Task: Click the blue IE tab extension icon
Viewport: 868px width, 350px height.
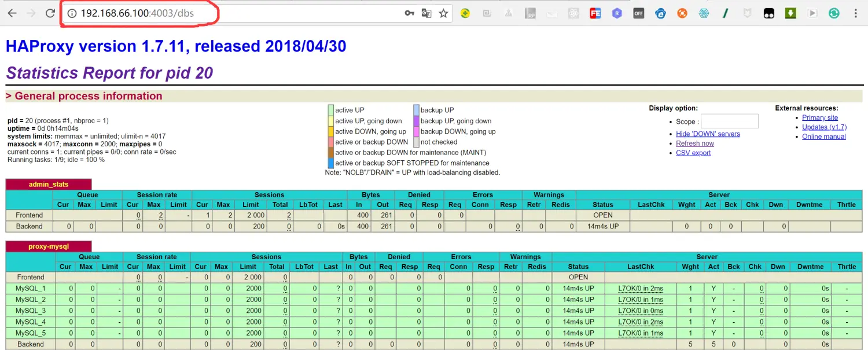Action: click(660, 13)
